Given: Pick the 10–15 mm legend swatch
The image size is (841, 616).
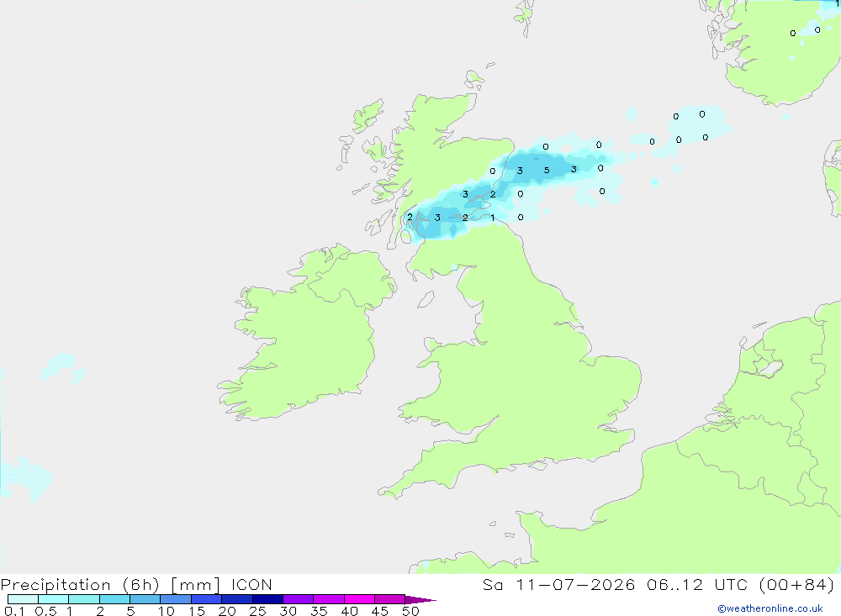Looking at the screenshot, I should coord(176,599).
